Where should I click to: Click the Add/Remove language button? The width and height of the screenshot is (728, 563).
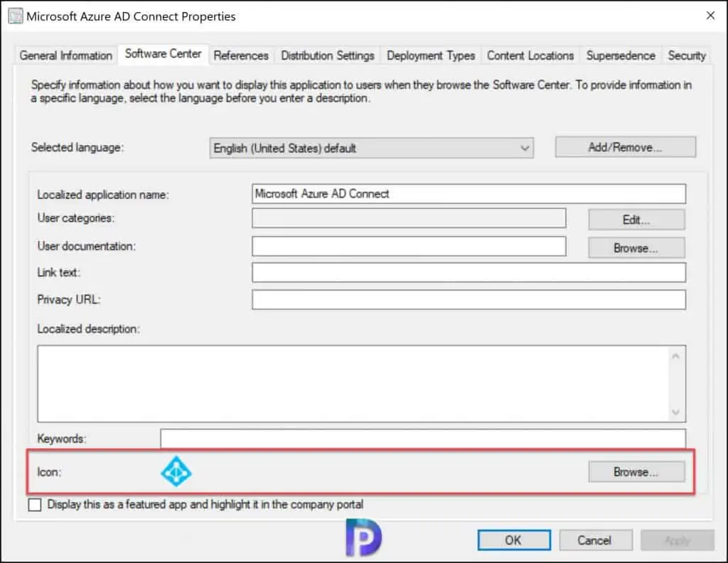(626, 147)
